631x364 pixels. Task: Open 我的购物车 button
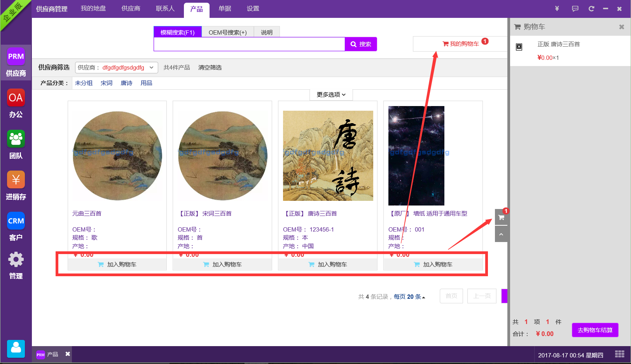pos(461,44)
